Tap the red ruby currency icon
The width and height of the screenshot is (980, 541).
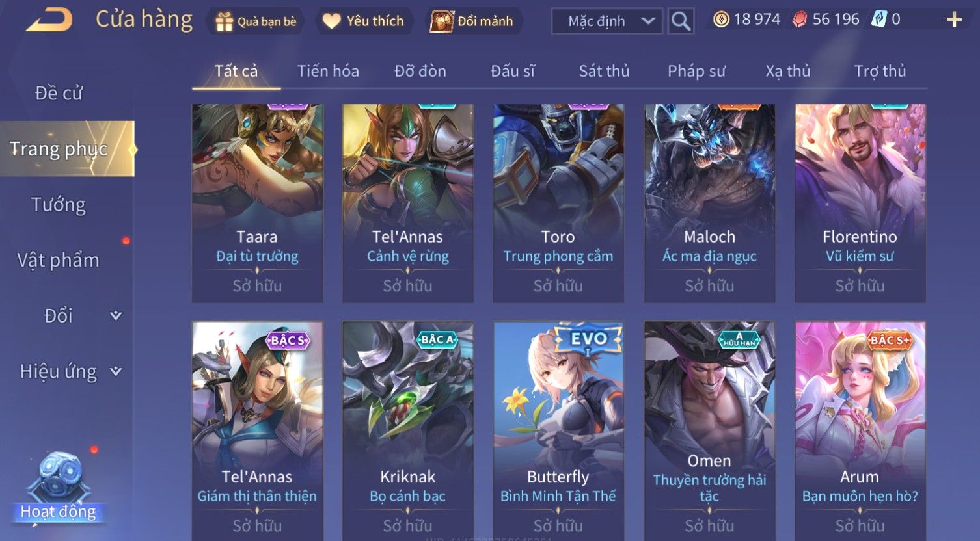[800, 20]
